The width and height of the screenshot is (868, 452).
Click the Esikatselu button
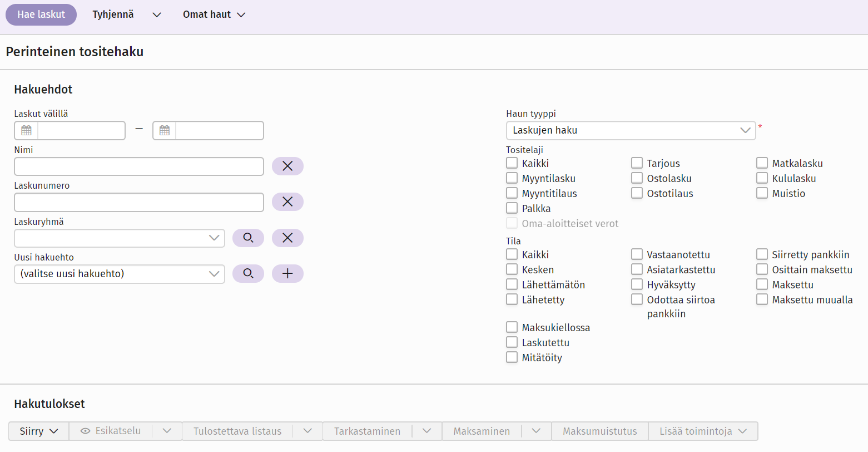tap(111, 431)
